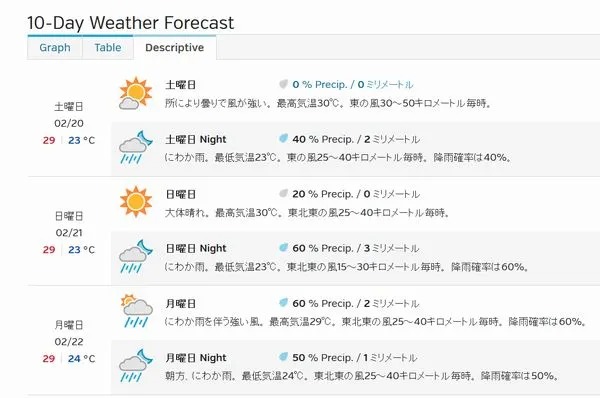Click the 60 % Precip. text for 月曜日
600x398 pixels.
click(323, 303)
